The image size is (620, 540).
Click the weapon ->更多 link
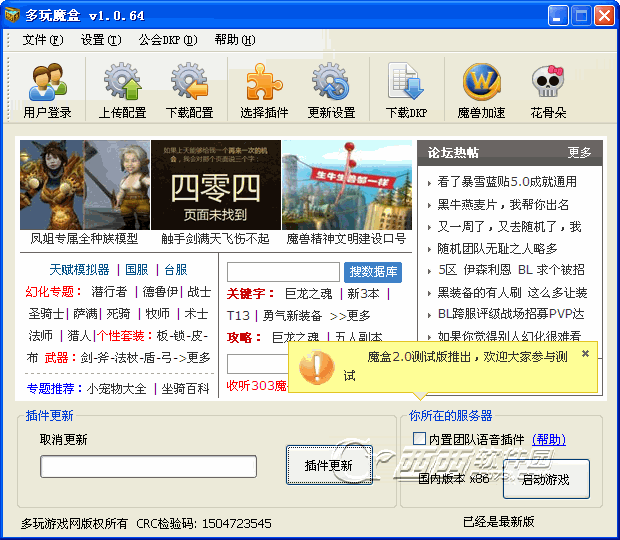point(193,358)
